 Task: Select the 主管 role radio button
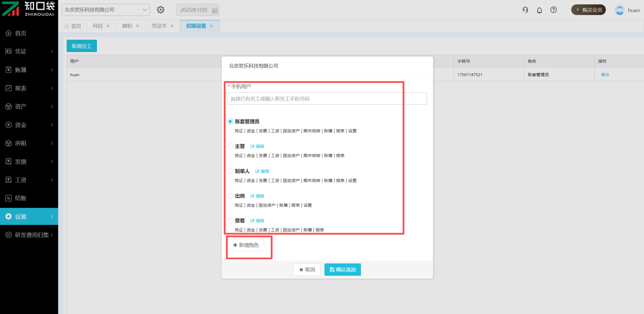(x=230, y=146)
